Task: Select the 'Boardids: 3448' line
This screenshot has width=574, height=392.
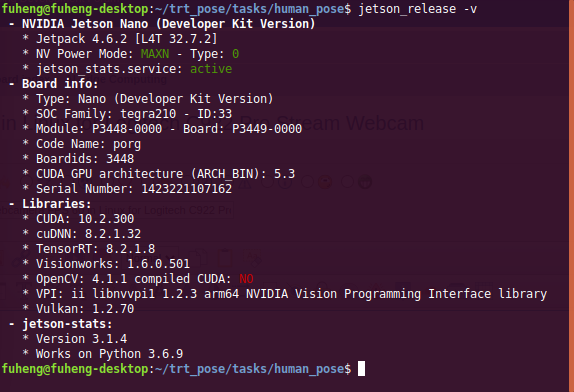Action: click(85, 159)
